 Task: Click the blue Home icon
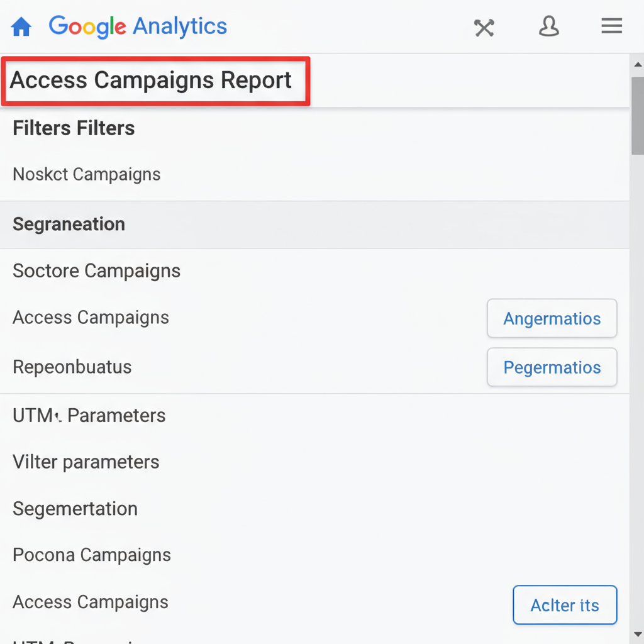pos(21,27)
